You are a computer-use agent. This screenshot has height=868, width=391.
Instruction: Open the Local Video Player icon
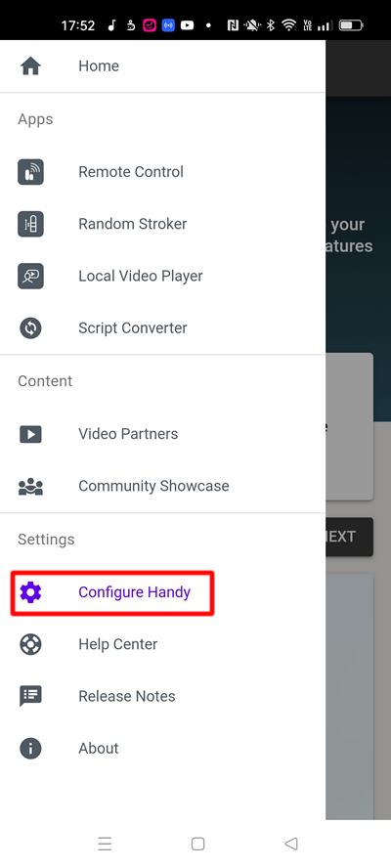click(x=30, y=276)
